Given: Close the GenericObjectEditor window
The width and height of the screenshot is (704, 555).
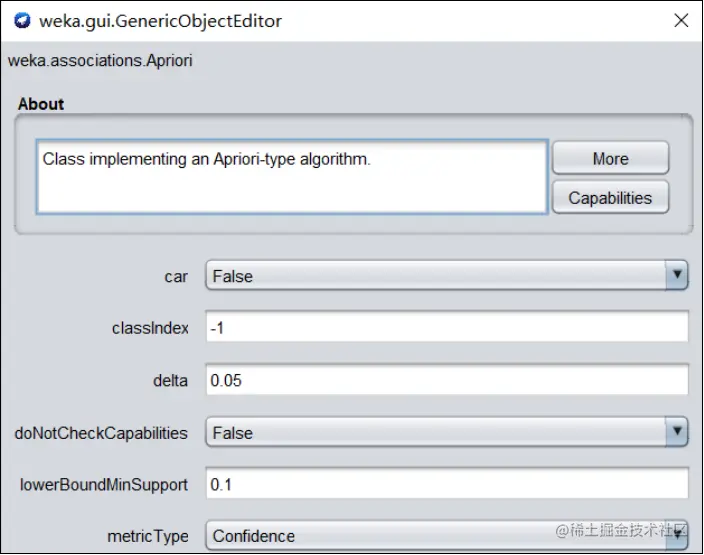Looking at the screenshot, I should pyautogui.click(x=681, y=21).
